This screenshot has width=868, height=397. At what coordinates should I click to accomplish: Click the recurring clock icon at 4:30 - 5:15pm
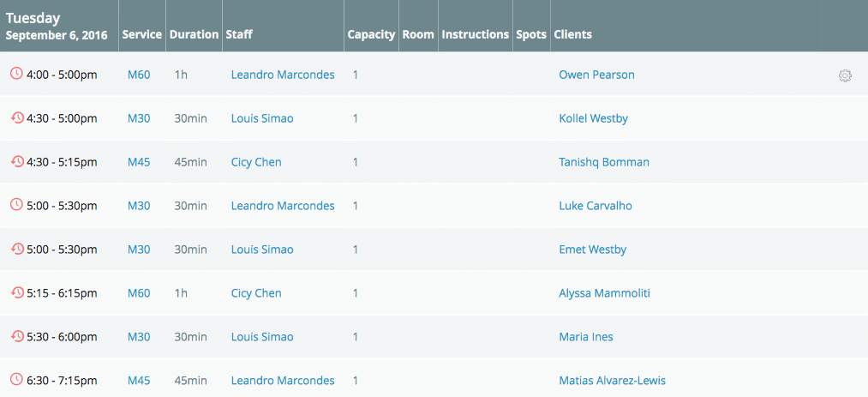click(17, 161)
